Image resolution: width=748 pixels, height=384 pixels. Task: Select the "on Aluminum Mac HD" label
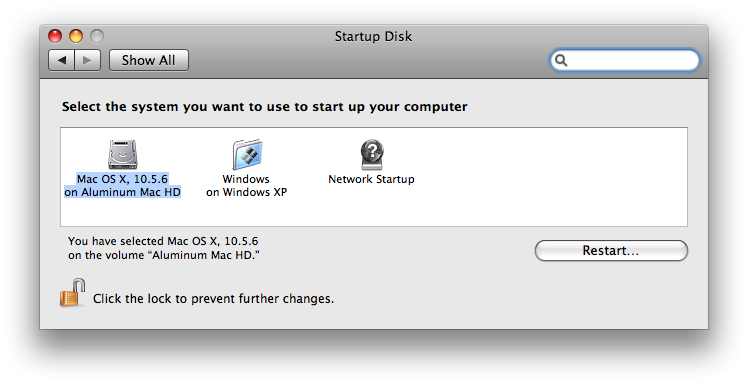pyautogui.click(x=123, y=192)
